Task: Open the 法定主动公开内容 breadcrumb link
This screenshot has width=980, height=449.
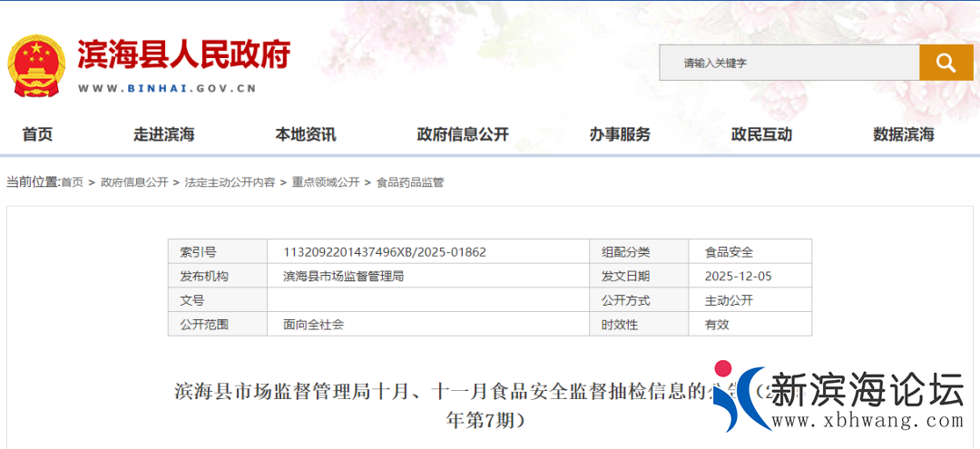Action: point(230,182)
